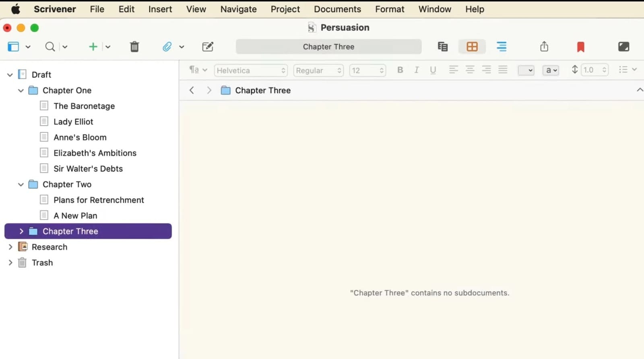Expand the Trash folder
Screen dimensions: 644x359
click(x=10, y=263)
